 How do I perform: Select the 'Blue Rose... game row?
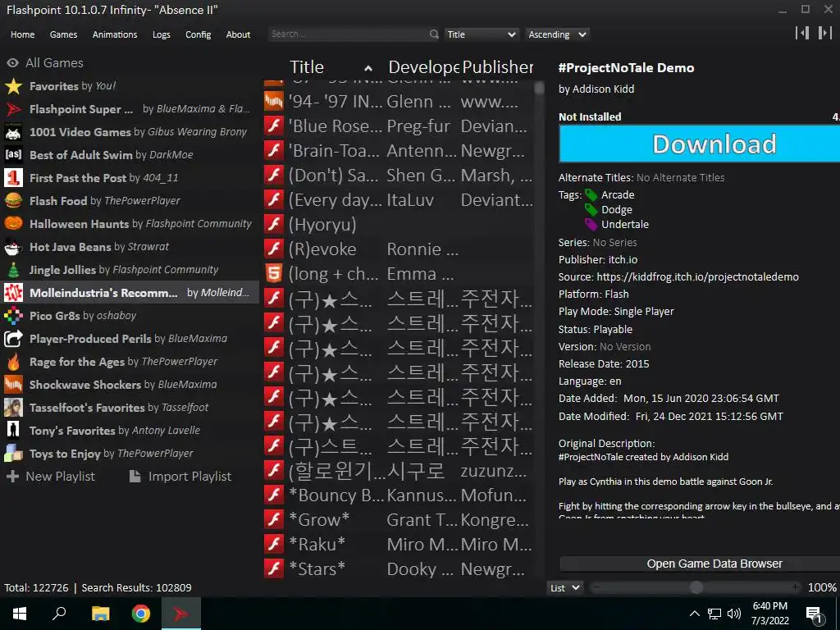click(398, 126)
